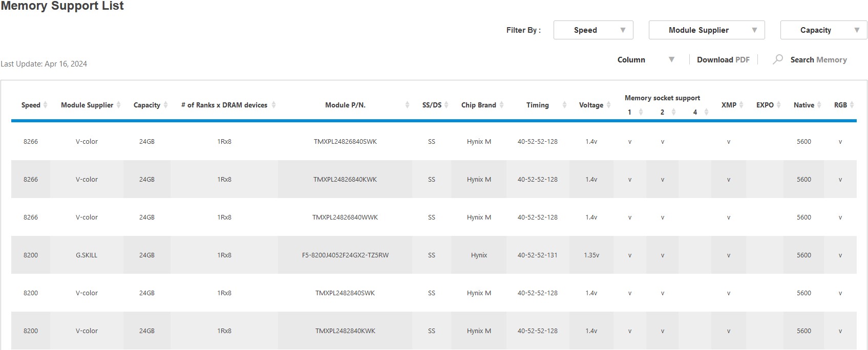Image resolution: width=868 pixels, height=350 pixels.
Task: Click the Search Memory text field
Action: point(818,60)
